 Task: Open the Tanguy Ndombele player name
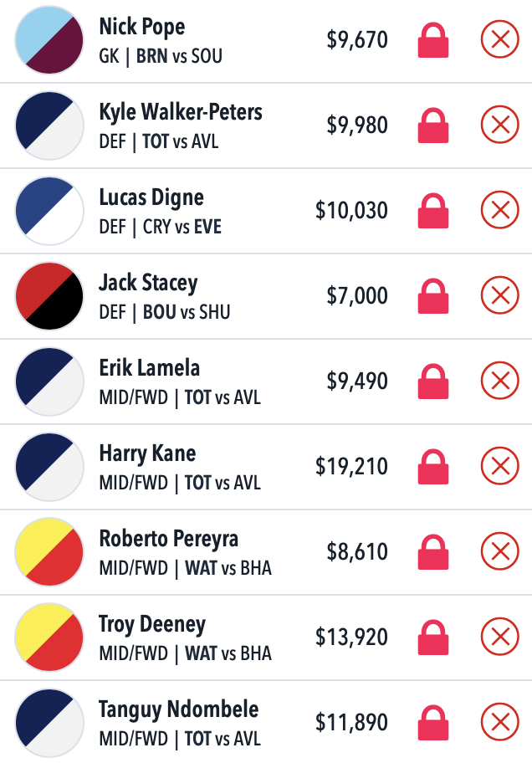179,710
